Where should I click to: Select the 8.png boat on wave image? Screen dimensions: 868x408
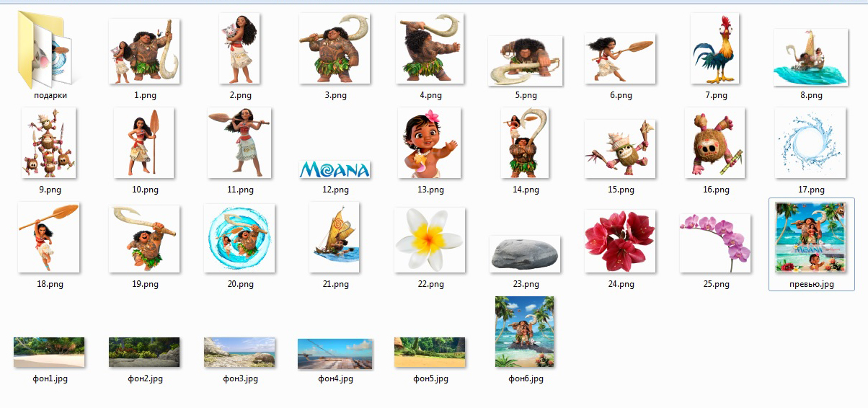point(811,58)
